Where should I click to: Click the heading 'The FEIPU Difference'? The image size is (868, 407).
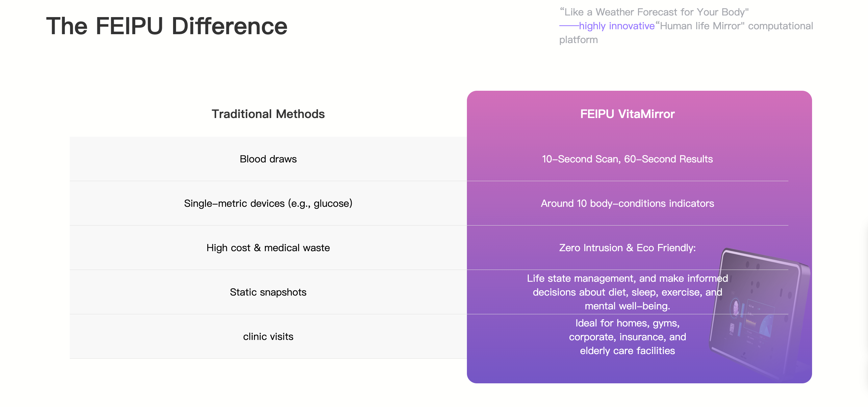pyautogui.click(x=166, y=26)
